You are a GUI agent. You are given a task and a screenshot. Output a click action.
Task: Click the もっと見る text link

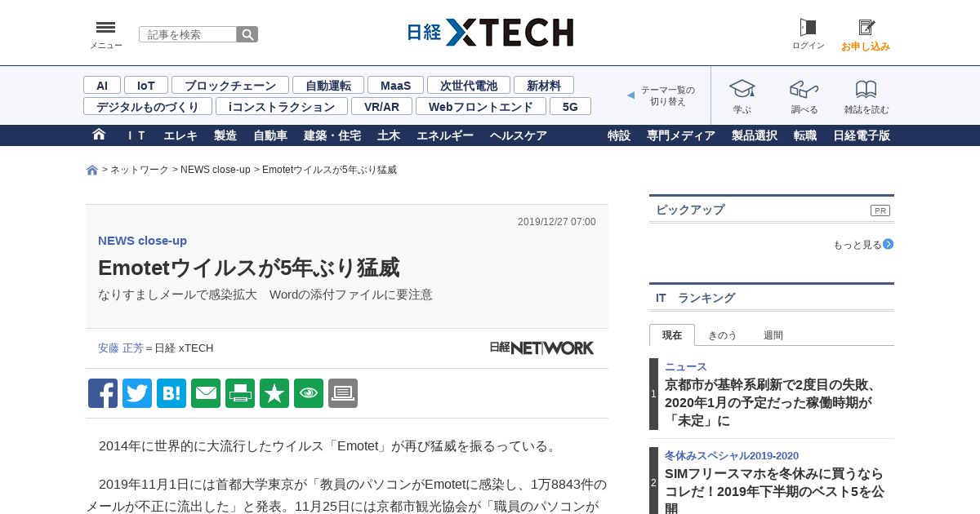tap(857, 245)
